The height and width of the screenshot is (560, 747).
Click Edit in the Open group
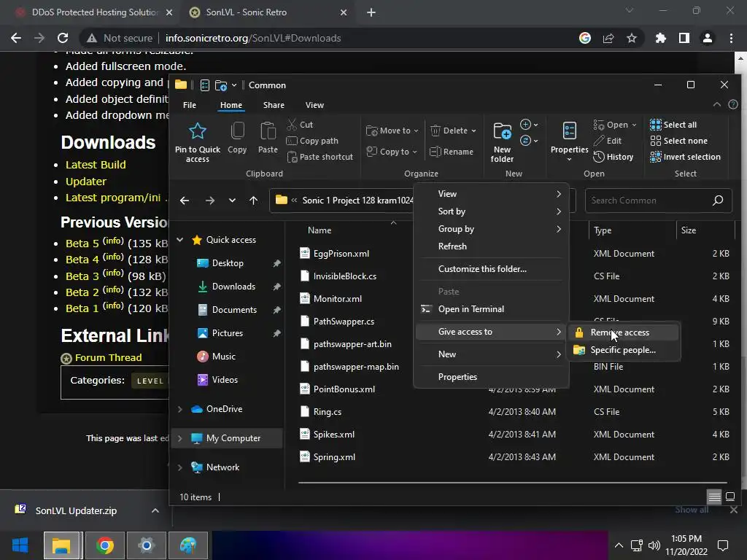coord(608,141)
